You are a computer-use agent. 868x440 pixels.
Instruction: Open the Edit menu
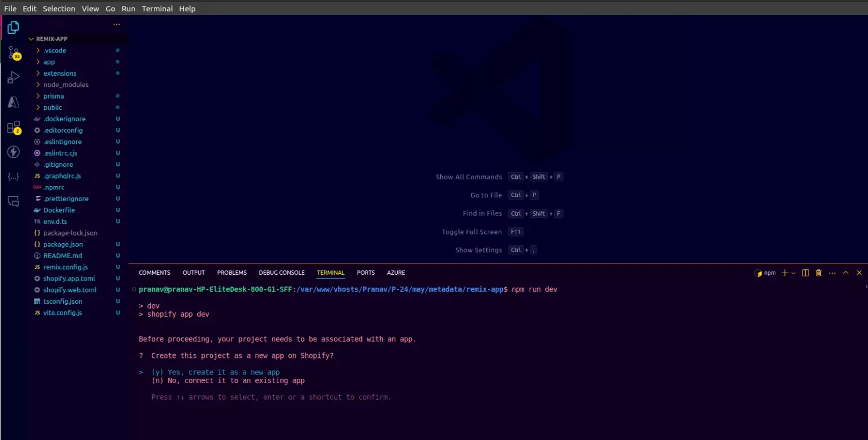29,9
